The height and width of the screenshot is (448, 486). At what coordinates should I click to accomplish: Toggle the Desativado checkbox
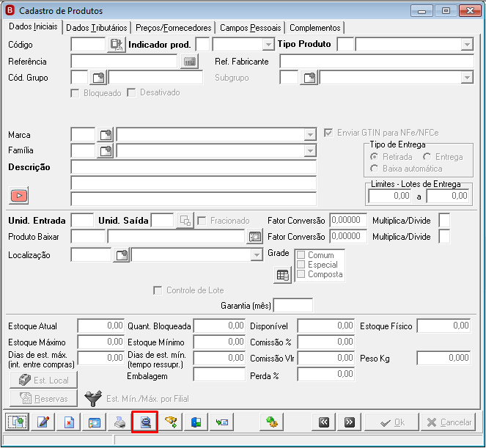coord(131,92)
